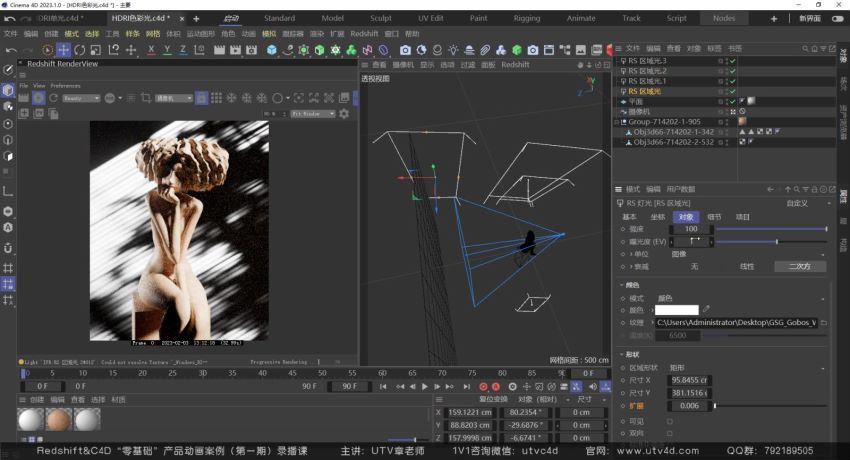Toggle the new interface switch top right

point(838,18)
